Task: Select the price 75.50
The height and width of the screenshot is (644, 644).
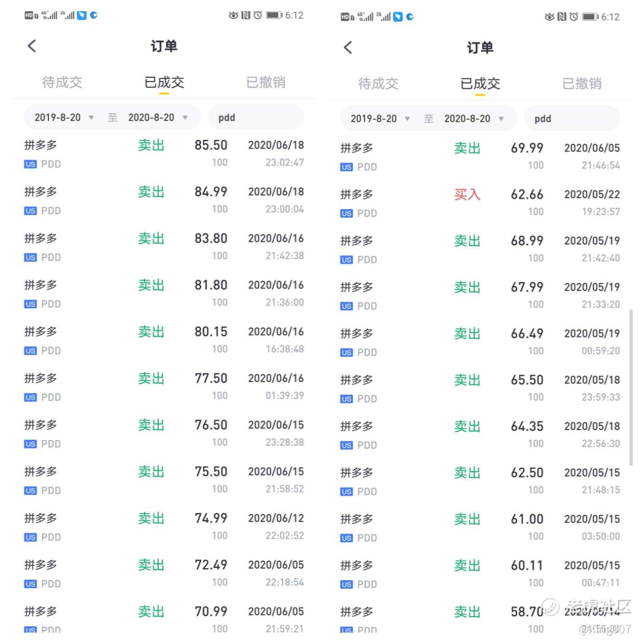Action: click(x=211, y=472)
